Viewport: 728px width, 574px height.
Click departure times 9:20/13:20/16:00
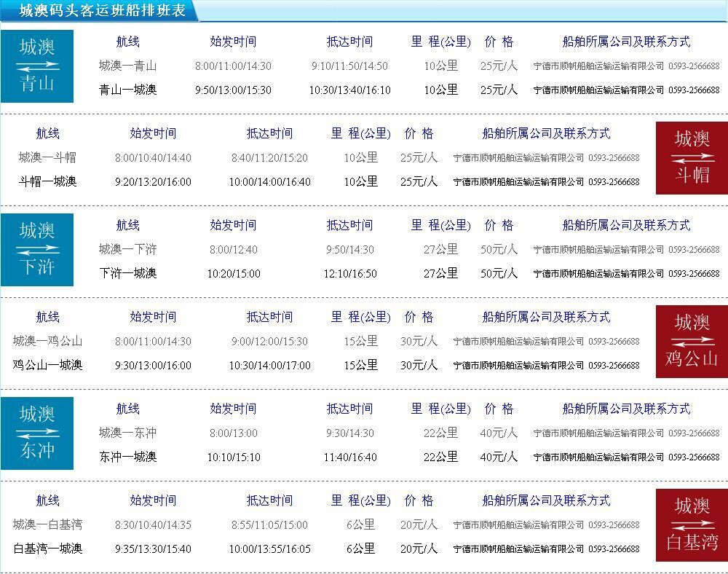click(153, 181)
